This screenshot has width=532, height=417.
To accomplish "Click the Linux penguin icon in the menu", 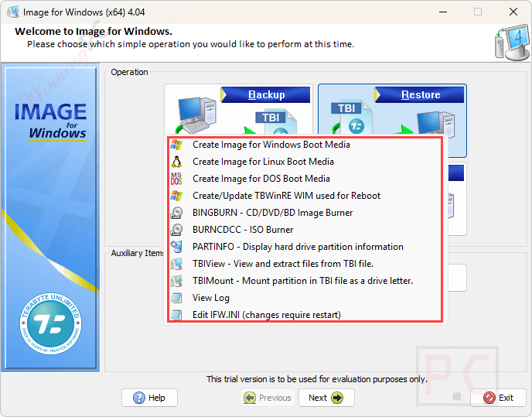I will click(x=176, y=162).
